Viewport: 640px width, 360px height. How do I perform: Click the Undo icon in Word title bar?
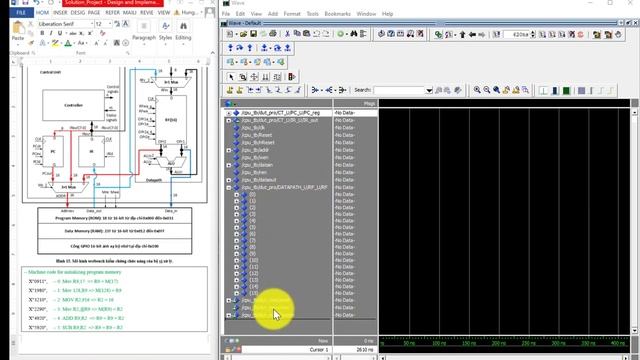(x=37, y=2)
